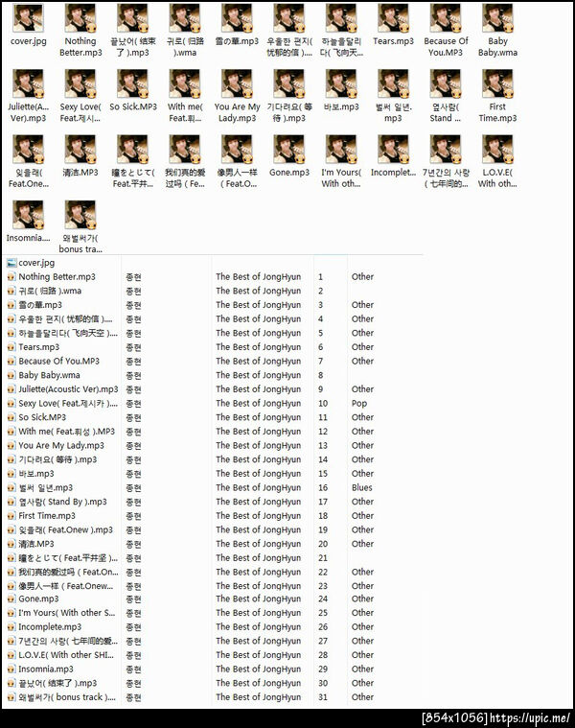Click track number 31 in the list
The image size is (575, 728).
323,697
